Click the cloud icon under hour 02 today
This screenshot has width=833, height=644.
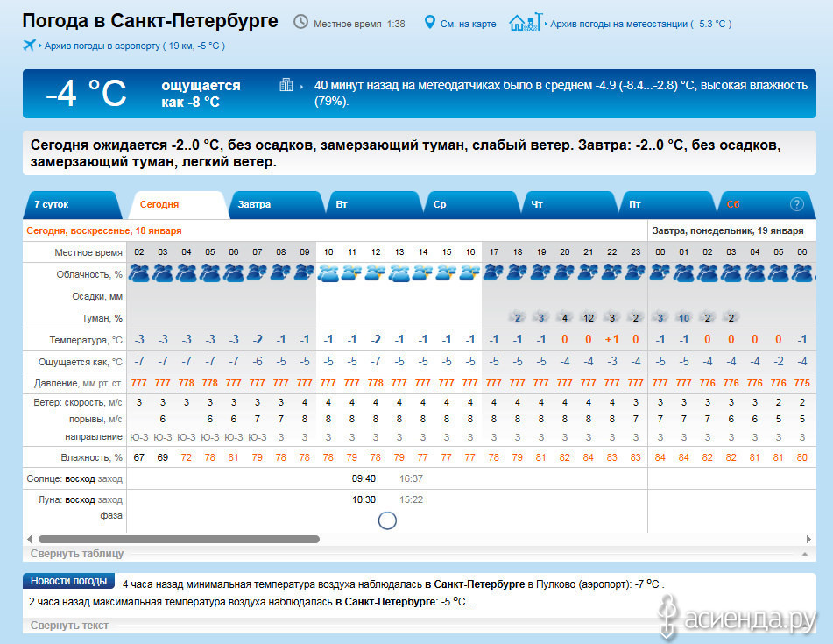(139, 273)
